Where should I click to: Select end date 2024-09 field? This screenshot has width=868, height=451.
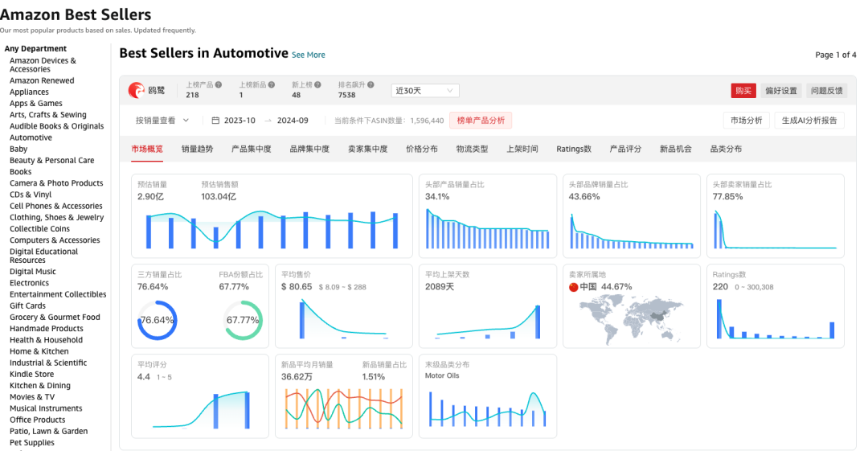point(293,121)
